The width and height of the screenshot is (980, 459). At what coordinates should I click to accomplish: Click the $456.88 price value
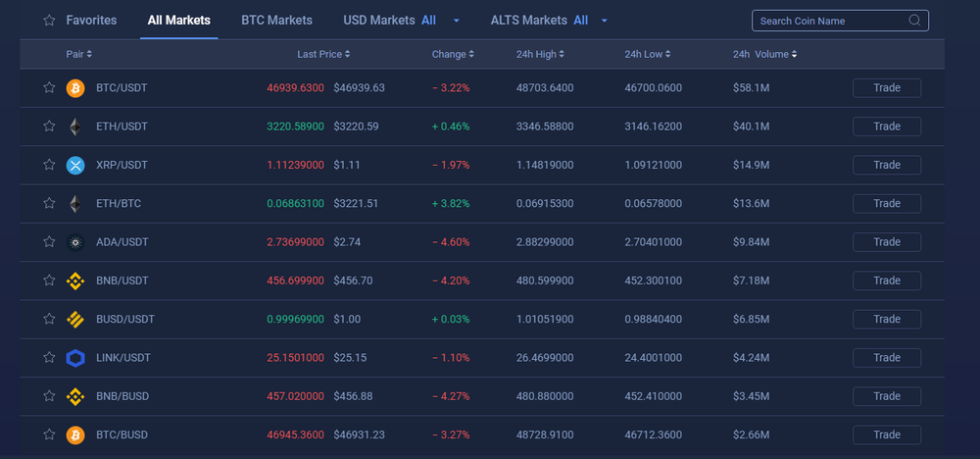click(353, 396)
